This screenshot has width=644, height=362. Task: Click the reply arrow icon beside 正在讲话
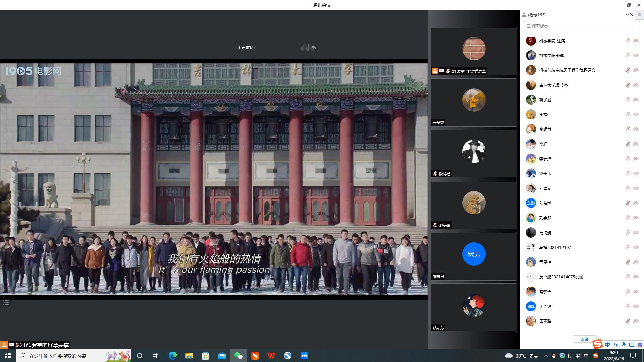tap(313, 48)
